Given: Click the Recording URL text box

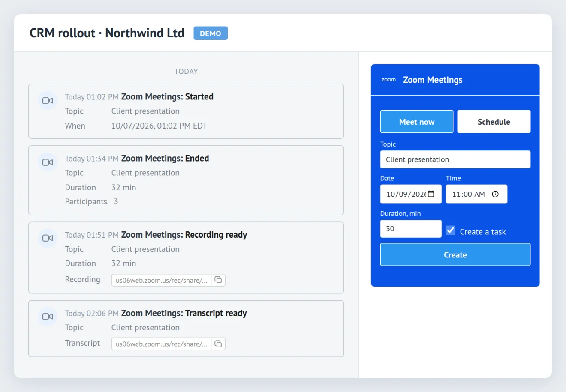Looking at the screenshot, I should click(161, 280).
